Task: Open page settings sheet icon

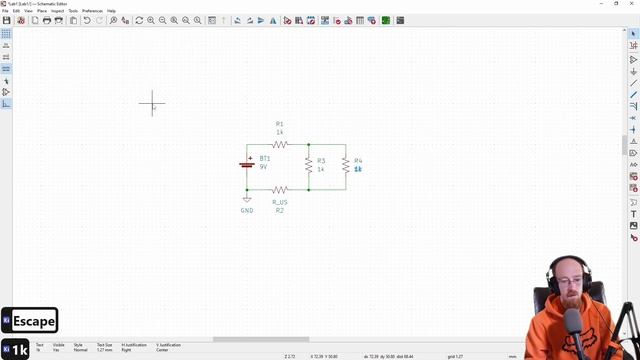Action: [35, 20]
